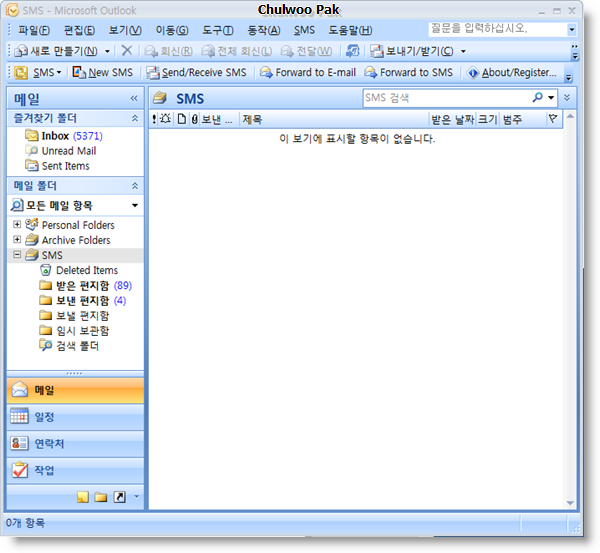Collapse the 메일 폴더 section
The image size is (600, 553).
click(135, 186)
